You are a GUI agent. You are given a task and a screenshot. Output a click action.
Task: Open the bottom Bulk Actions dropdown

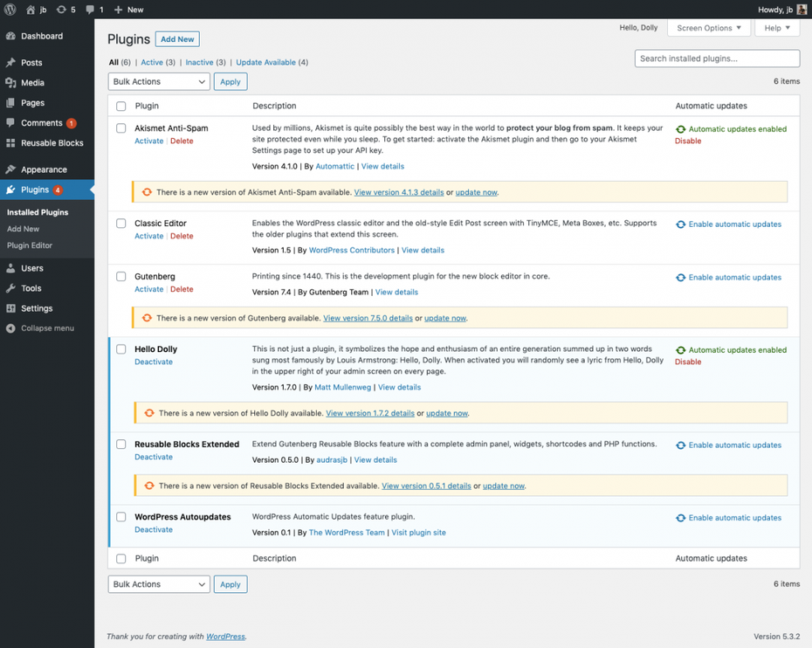coord(159,583)
